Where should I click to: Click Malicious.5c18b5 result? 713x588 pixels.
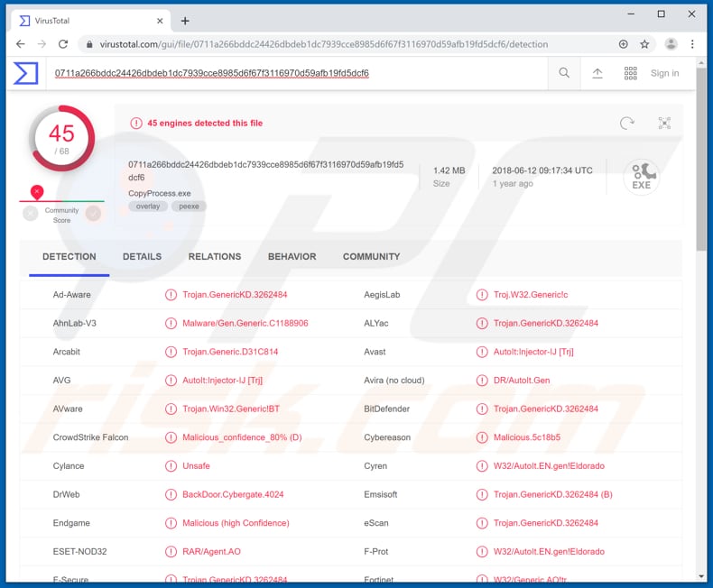pos(526,437)
